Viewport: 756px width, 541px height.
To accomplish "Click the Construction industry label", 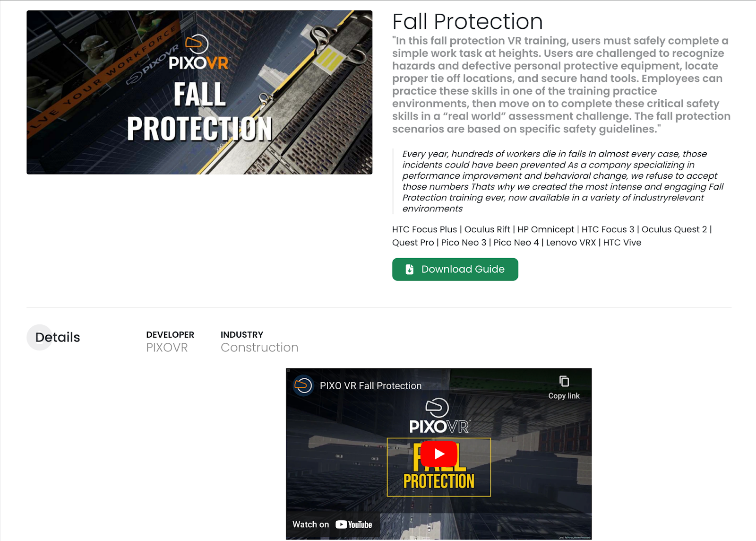I will [259, 348].
